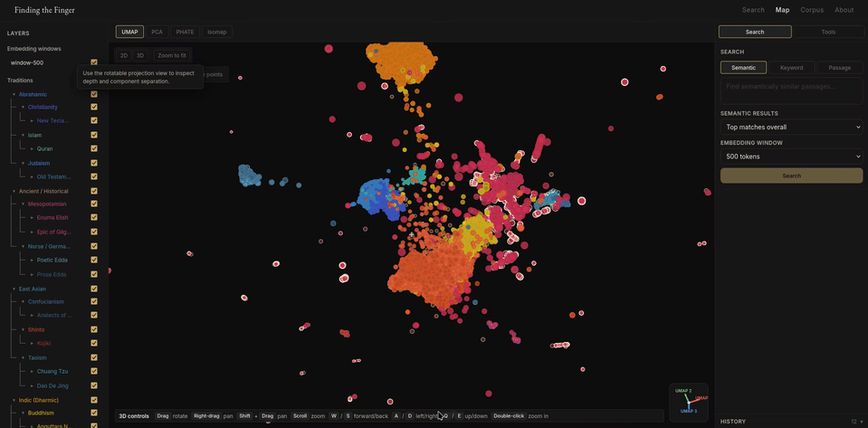Collapse the Abrahamic tree group
The image size is (868, 428).
[x=14, y=94]
